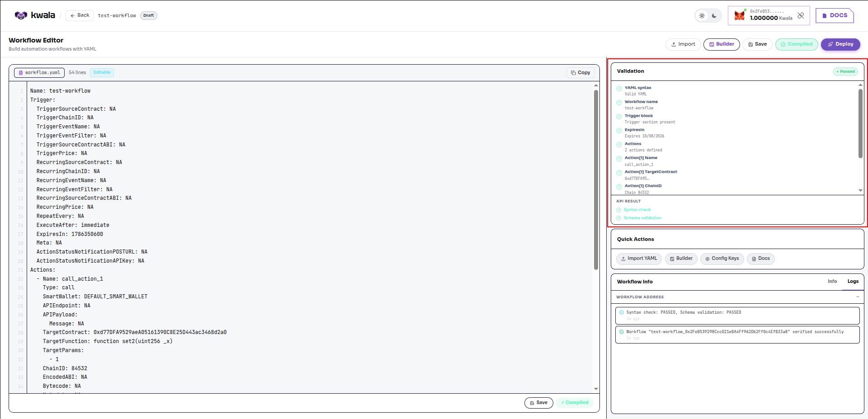Screen dimensions: 868x419
Task: Click the '2 actions defined' text
Action: 643,150
